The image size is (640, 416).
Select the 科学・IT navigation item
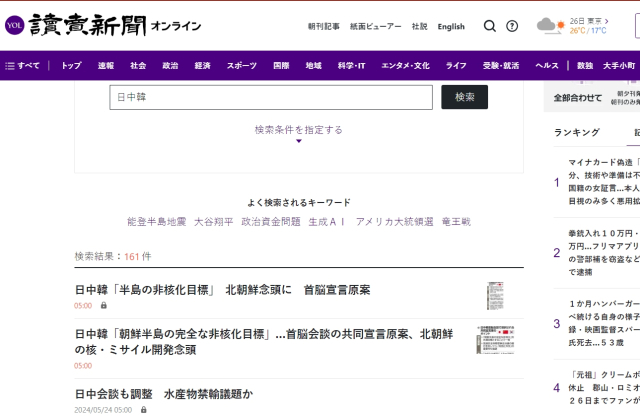(x=351, y=65)
